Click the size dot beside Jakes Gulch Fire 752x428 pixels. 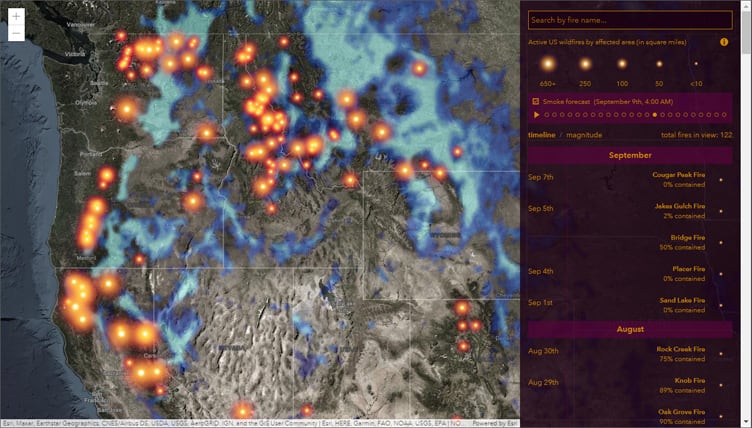tap(721, 211)
